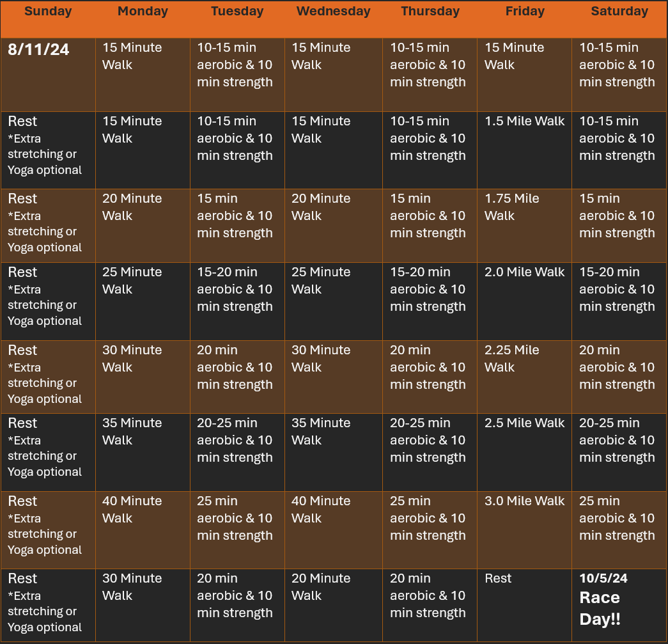Image resolution: width=668 pixels, height=644 pixels.
Task: Select Wednesday's 20 Minute Walk in 1.75 Mile row
Action: point(334,226)
